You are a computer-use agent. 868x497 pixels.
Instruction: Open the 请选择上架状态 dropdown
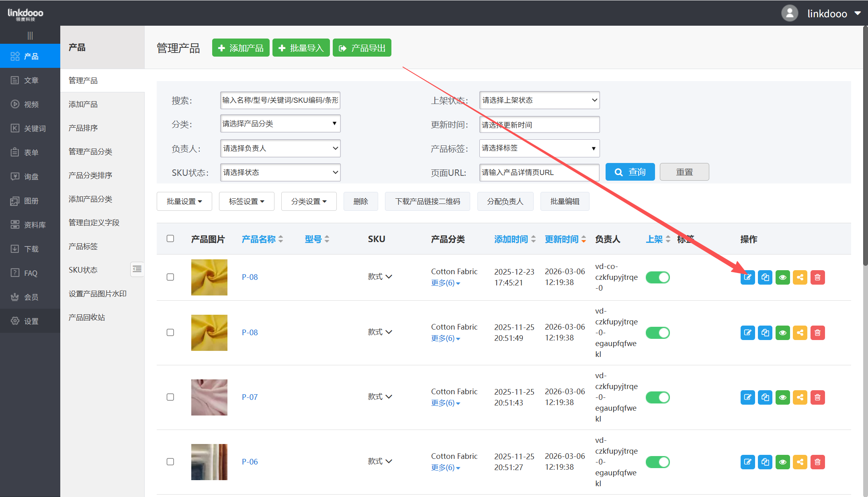click(x=539, y=100)
